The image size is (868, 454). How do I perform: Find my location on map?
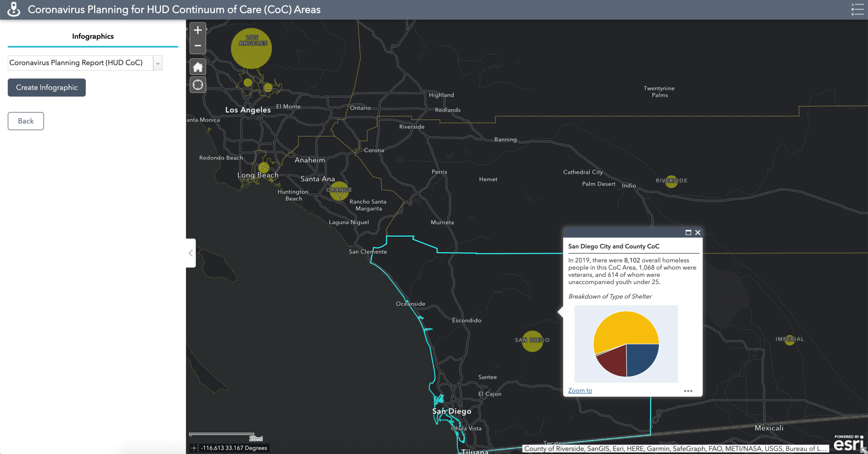pos(198,85)
